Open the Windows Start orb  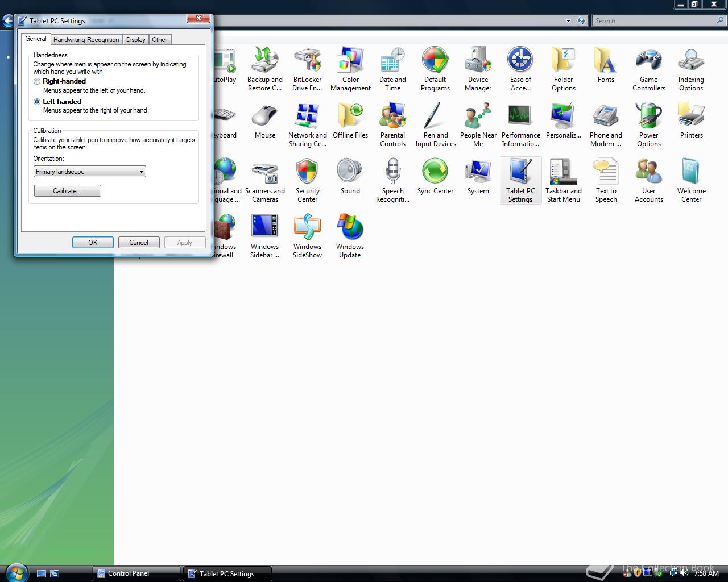16,572
